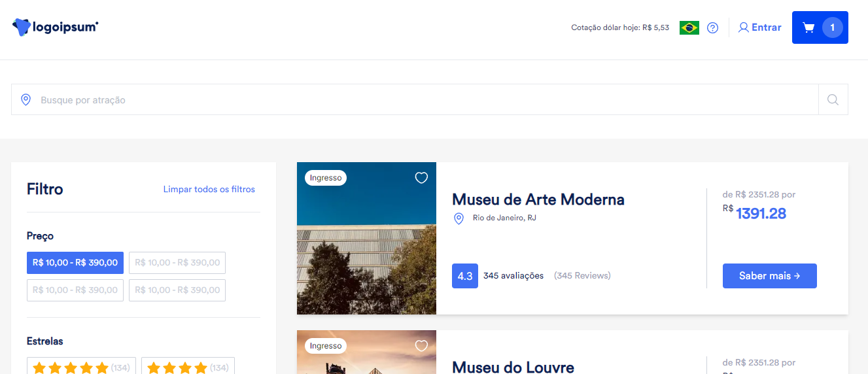Viewport: 868px width, 374px height.
Task: Click 'Rio de Janeiro, RJ' location text
Action: tap(504, 218)
